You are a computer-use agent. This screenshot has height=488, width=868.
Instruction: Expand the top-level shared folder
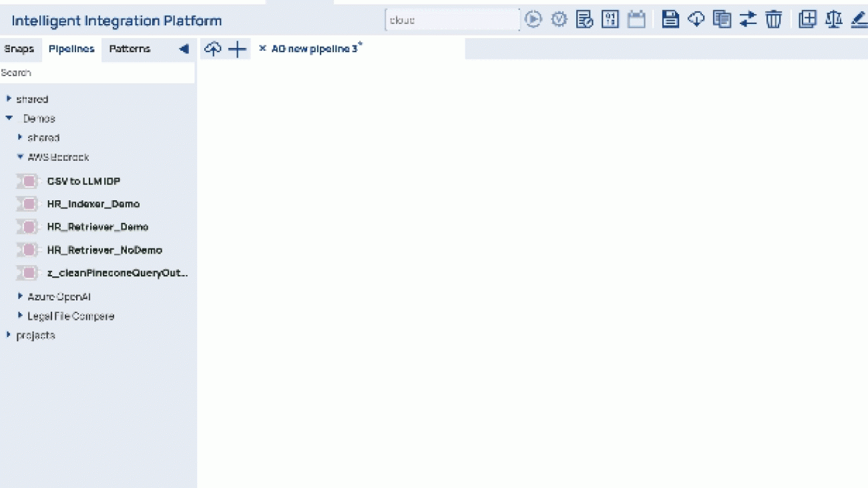point(9,99)
